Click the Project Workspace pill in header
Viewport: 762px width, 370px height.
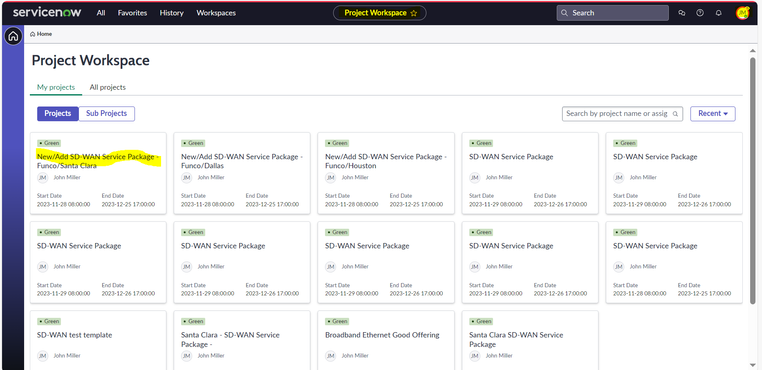(x=380, y=13)
